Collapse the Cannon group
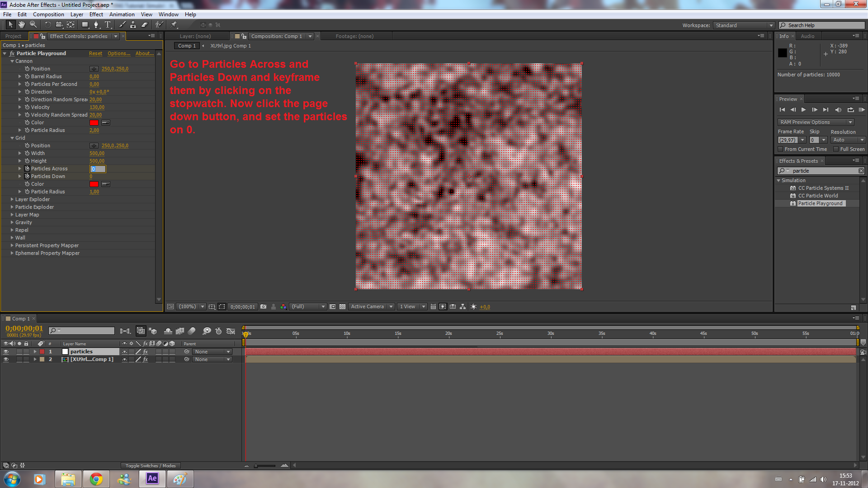The width and height of the screenshot is (868, 488). [x=12, y=61]
